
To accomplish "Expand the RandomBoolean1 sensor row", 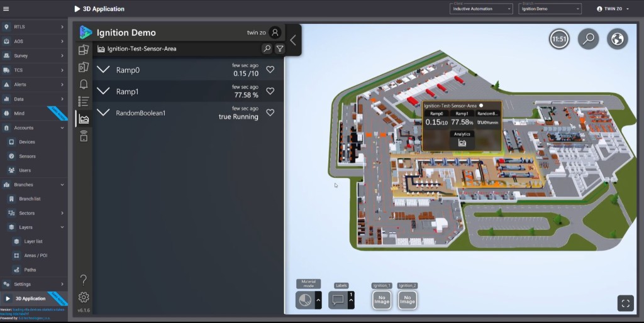I will tap(103, 112).
